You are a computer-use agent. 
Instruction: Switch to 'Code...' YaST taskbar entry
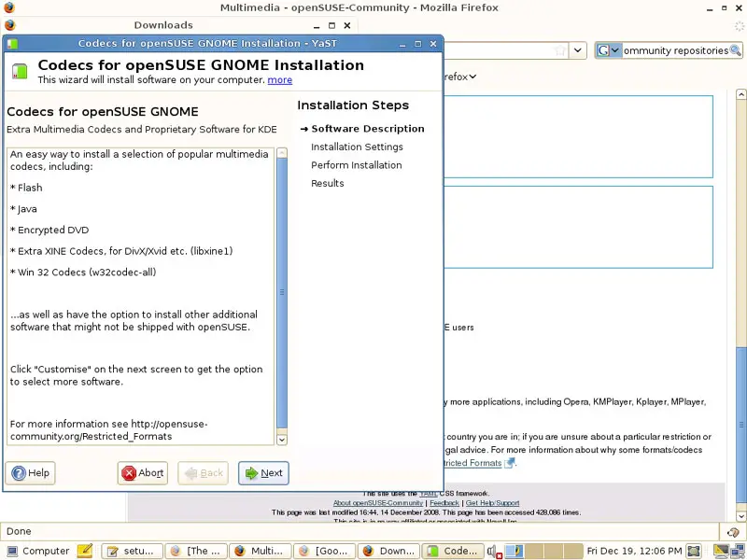453,551
